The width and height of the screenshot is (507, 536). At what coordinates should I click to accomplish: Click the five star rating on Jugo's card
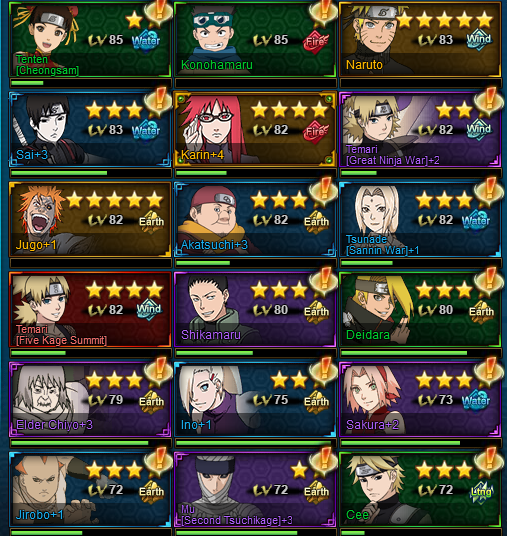click(x=115, y=200)
